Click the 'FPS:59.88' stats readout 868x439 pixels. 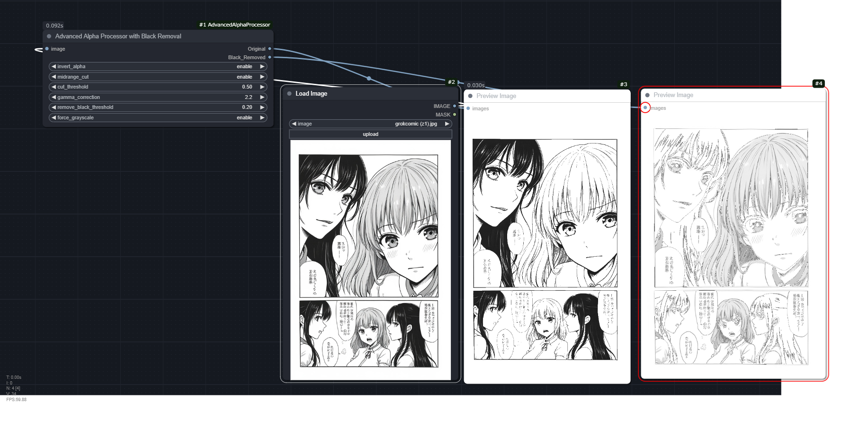coord(17,400)
